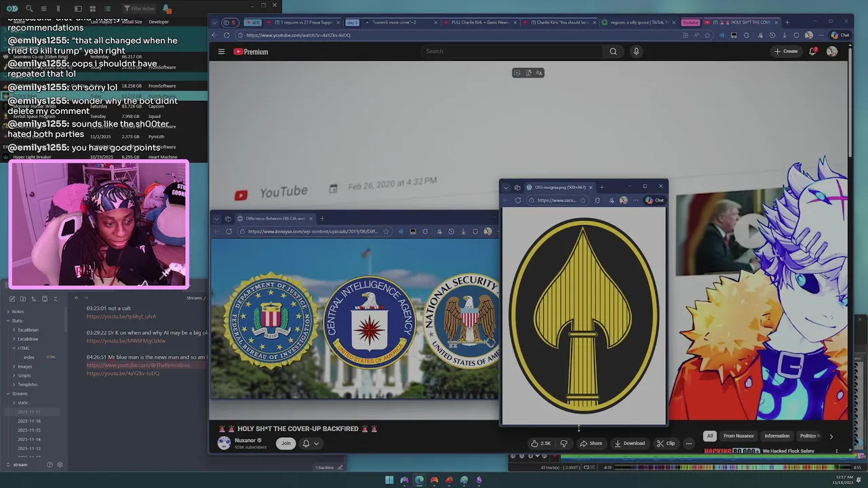This screenshot has height=488, width=868.
Task: Focus the YouTube search field
Action: [511, 52]
